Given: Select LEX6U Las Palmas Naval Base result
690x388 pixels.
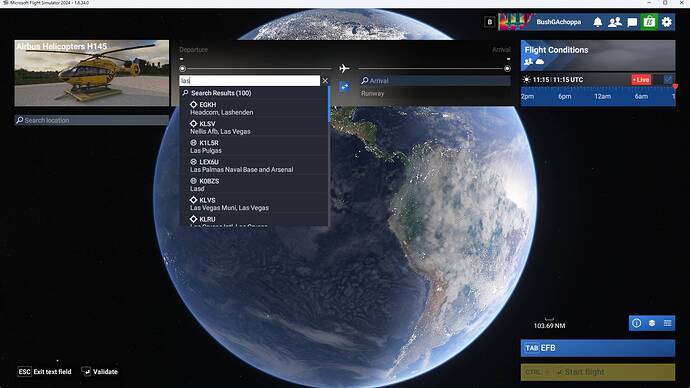Looking at the screenshot, I should point(254,165).
